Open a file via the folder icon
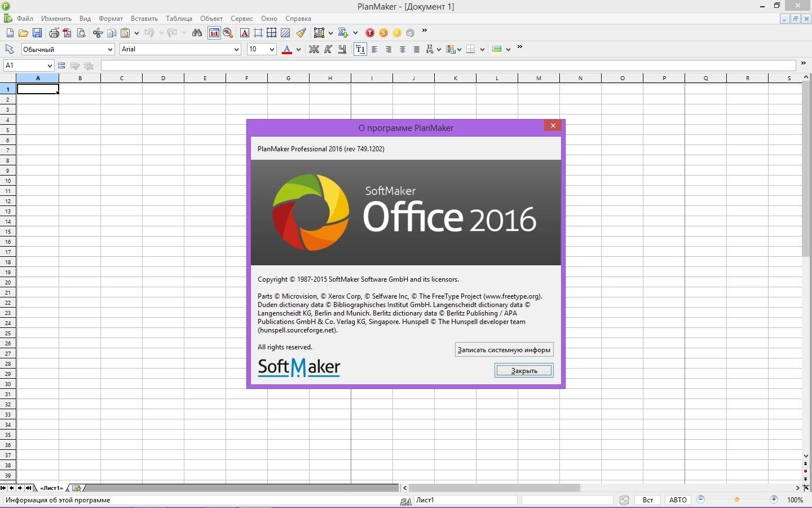812x508 pixels. click(23, 33)
